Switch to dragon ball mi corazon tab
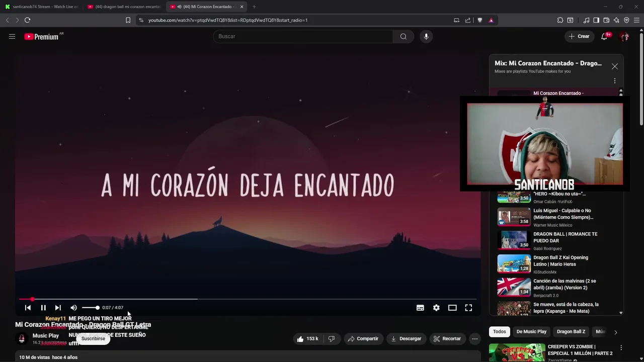Viewport: 644px width, 362px height. point(124,7)
